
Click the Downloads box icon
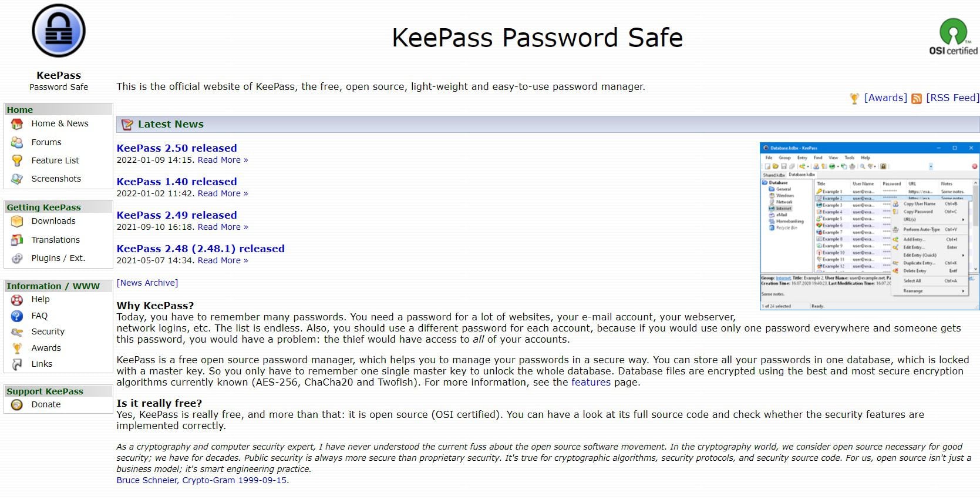click(x=17, y=222)
